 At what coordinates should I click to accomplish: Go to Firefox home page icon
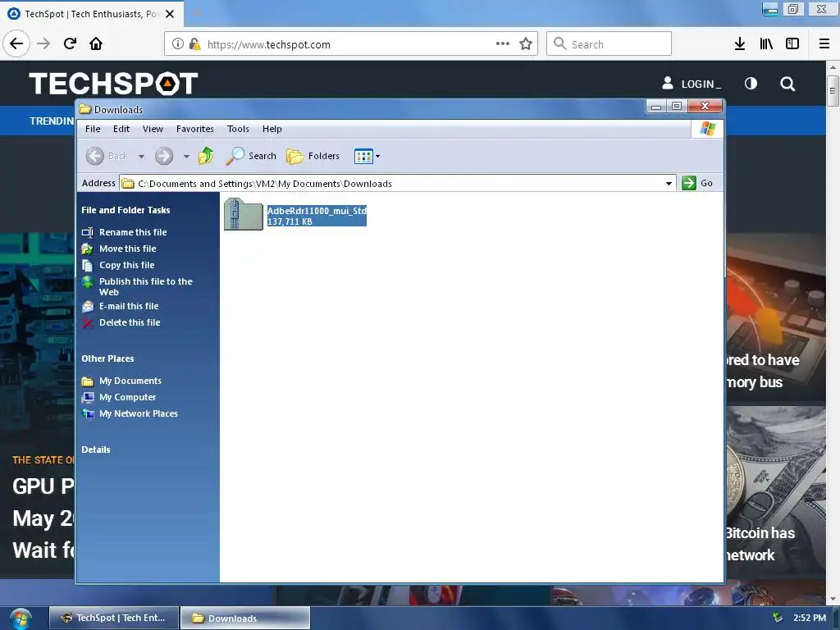coord(96,43)
